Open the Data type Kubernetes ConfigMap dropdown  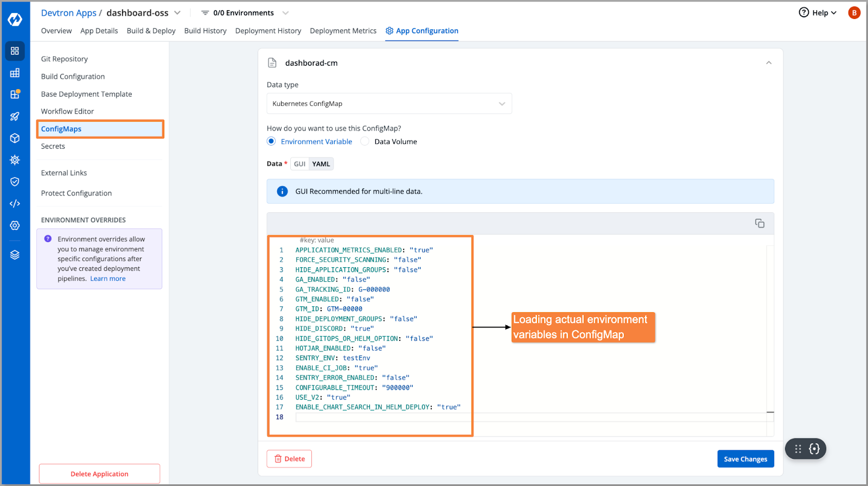click(389, 104)
